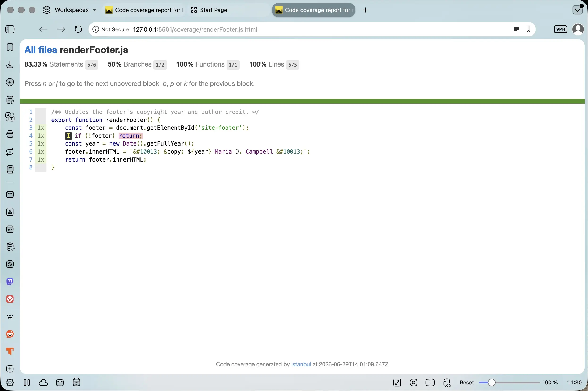Expand the Workspaces dropdown

click(70, 10)
